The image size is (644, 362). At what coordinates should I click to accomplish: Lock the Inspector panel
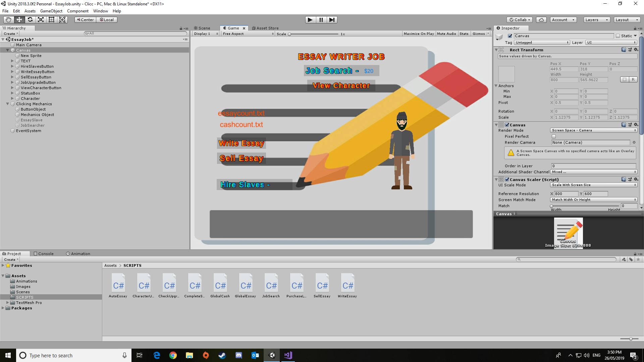point(635,28)
